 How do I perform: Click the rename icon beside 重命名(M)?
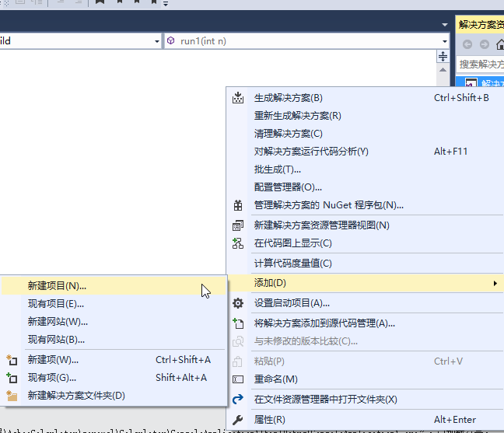pos(238,379)
